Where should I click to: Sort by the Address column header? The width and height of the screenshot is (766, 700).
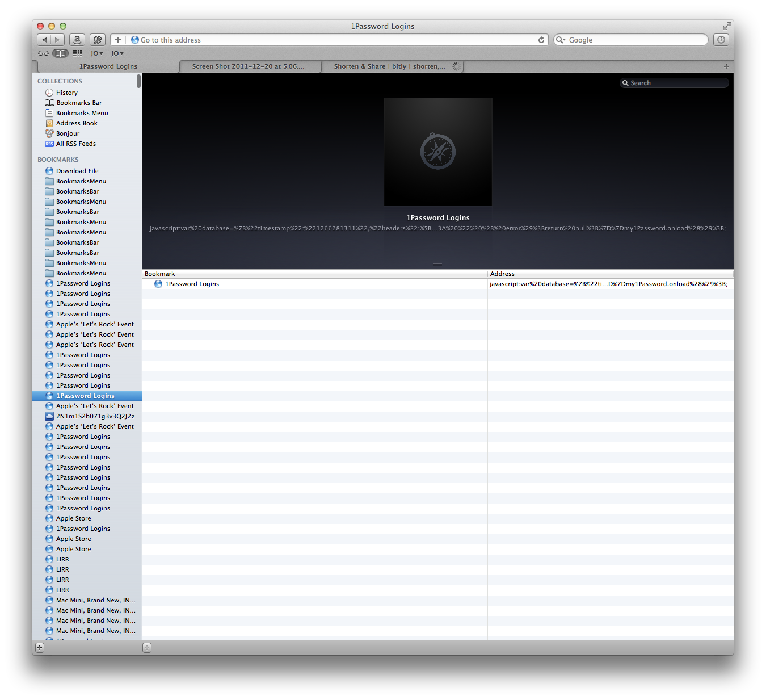click(x=611, y=274)
